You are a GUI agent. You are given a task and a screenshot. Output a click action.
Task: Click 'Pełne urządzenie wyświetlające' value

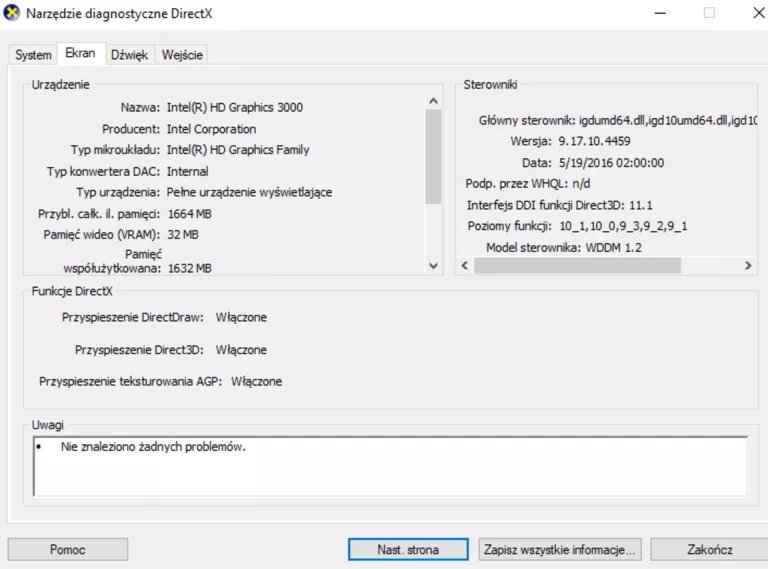249,192
